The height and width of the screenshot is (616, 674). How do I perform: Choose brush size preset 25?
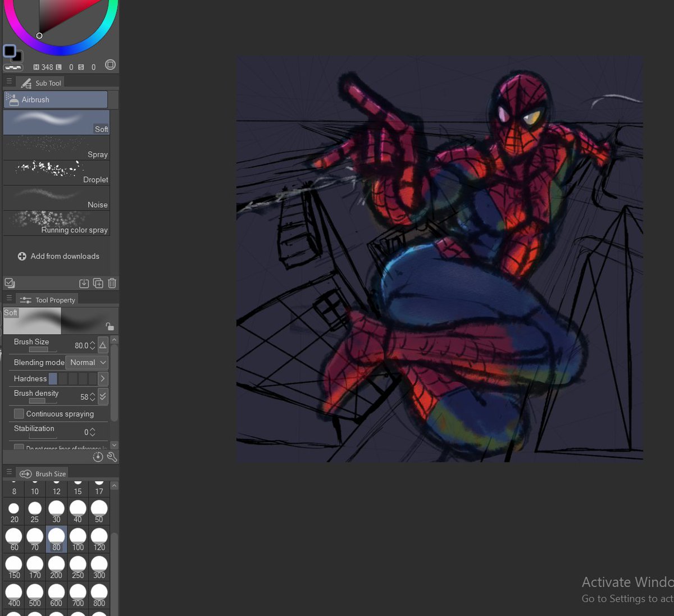[35, 512]
